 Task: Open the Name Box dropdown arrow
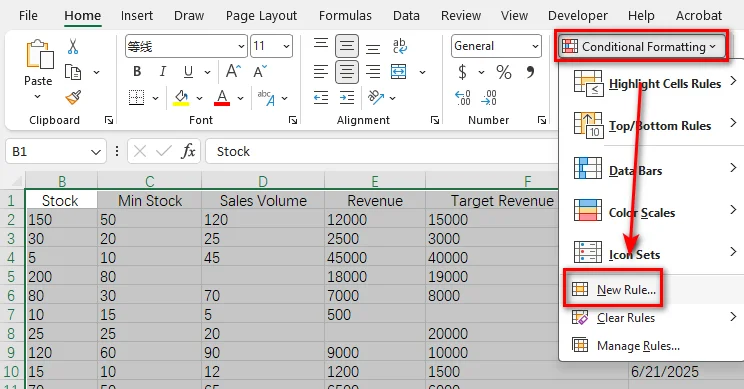click(x=96, y=152)
